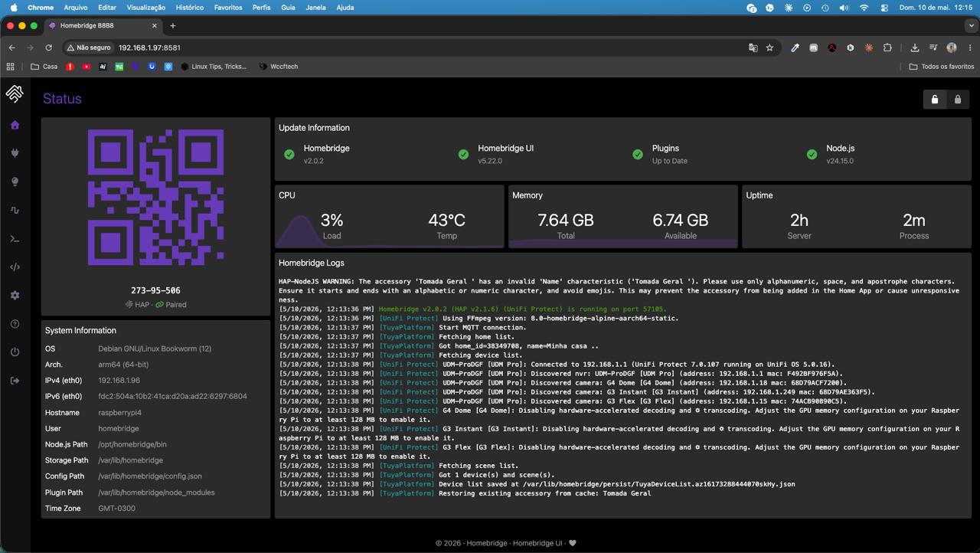
Task: Open the volume menu bar icon
Action: 844,8
